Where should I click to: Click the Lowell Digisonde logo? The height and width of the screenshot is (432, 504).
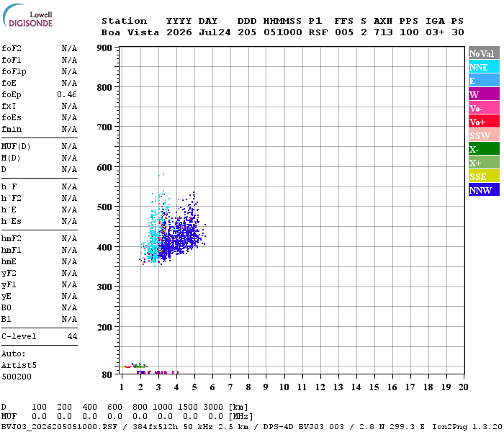(27, 16)
